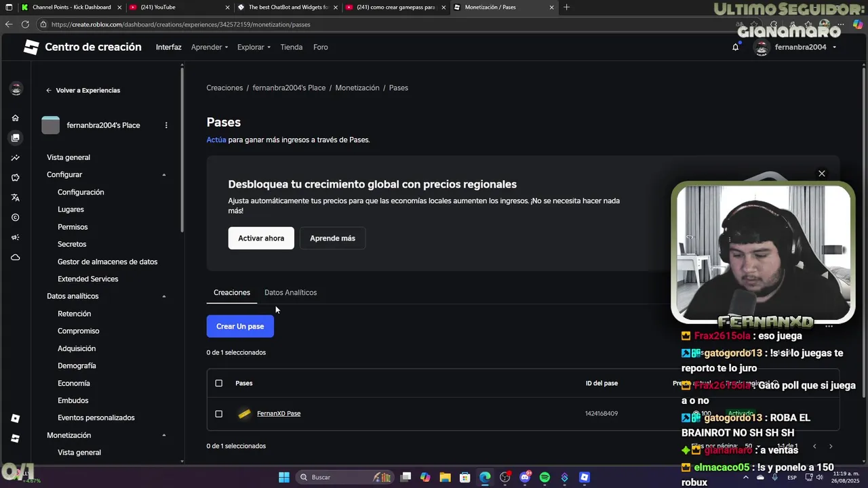
Task: Check the FernanXD Pase row checkbox
Action: tap(218, 413)
